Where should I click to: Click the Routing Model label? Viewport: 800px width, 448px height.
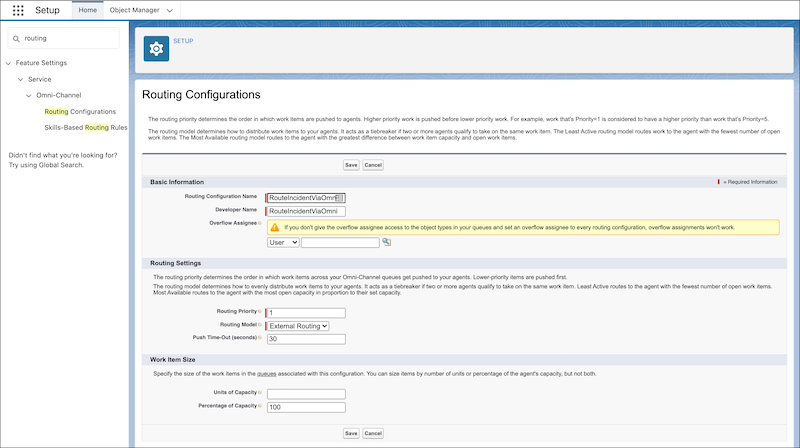[x=238, y=325]
